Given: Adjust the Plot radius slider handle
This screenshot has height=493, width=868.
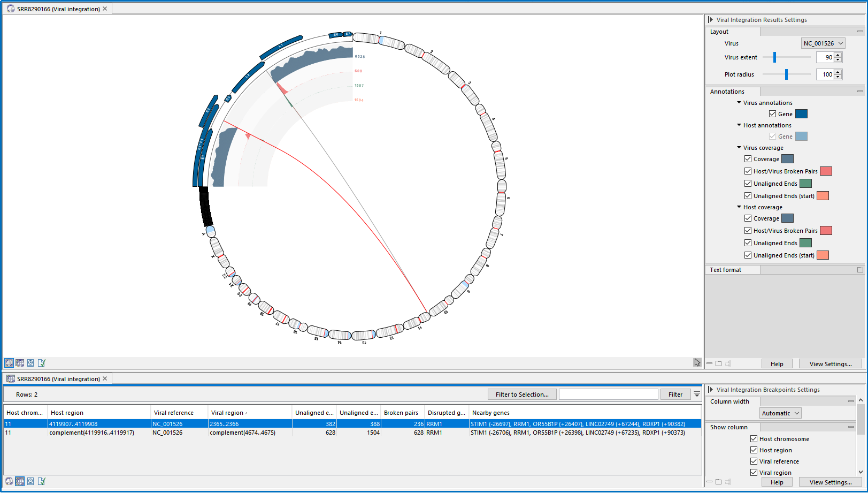Looking at the screenshot, I should [x=786, y=74].
